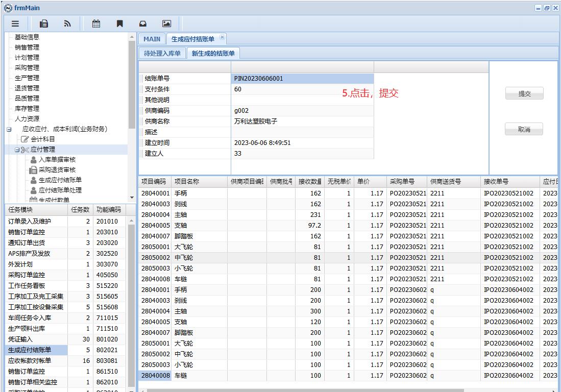Image resolution: width=561 pixels, height=392 pixels.
Task: Close the 生成应付结账单 tab
Action: (x=222, y=37)
